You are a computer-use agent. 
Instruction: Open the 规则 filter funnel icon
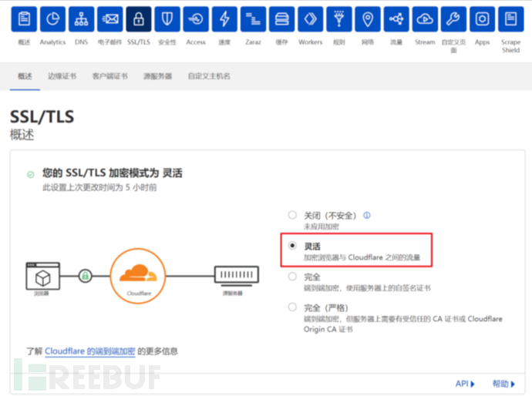point(339,19)
